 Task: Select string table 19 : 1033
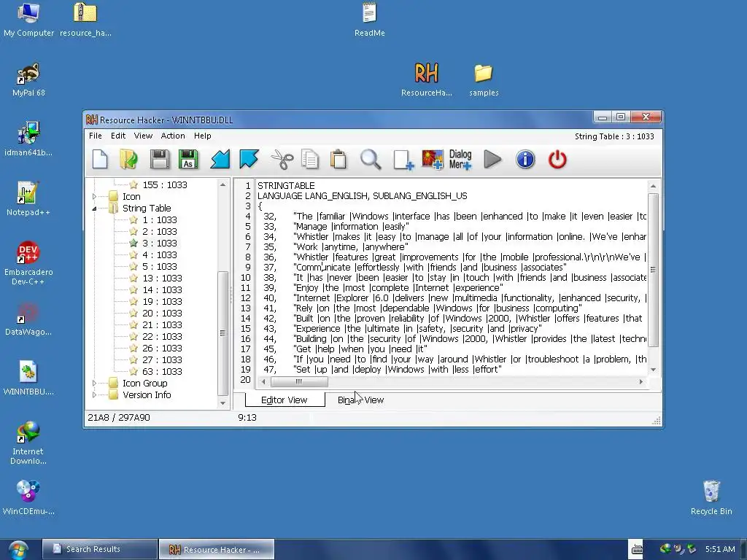[162, 301]
